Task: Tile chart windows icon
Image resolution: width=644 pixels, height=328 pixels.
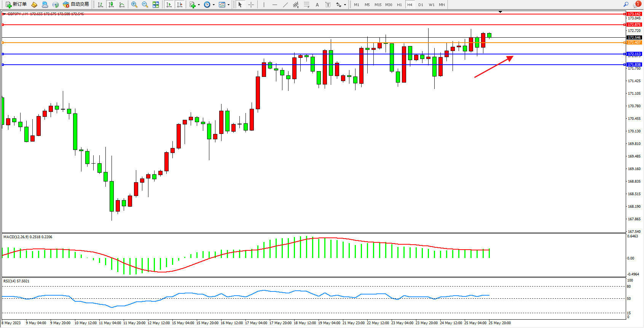Action: 156,5
